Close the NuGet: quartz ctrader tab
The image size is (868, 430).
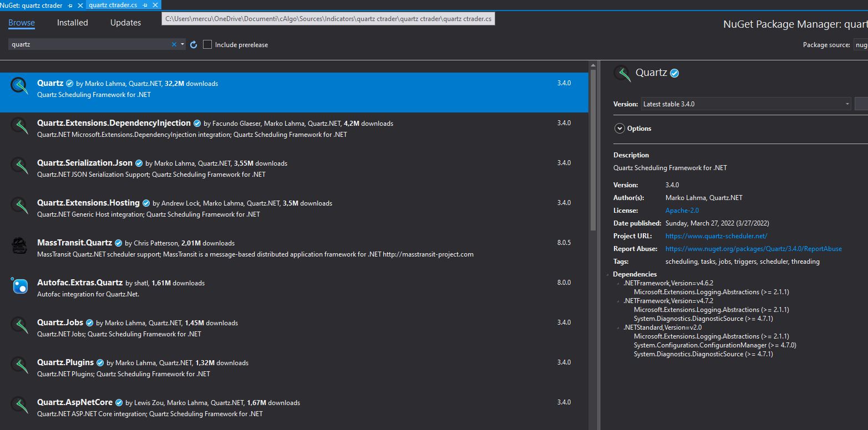point(80,5)
